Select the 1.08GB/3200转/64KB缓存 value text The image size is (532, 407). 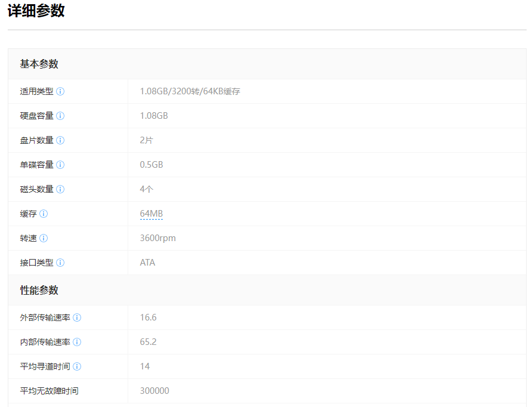[190, 91]
